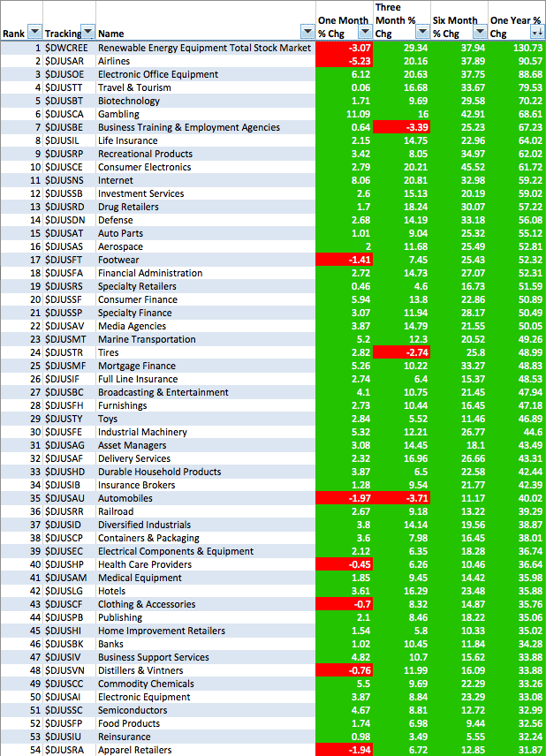Viewport: 546px width, 756px height.
Task: Select the Specialty Retailers cell
Action: [x=206, y=286]
